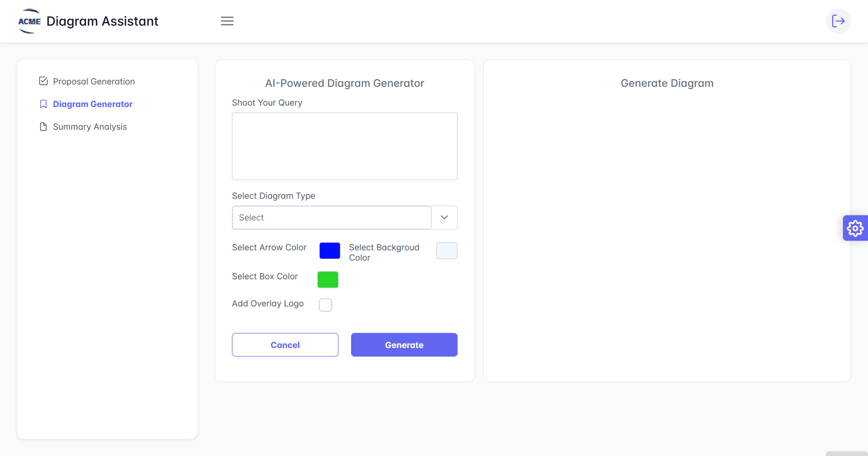Click the logout icon in the header
The height and width of the screenshot is (456, 868).
838,21
